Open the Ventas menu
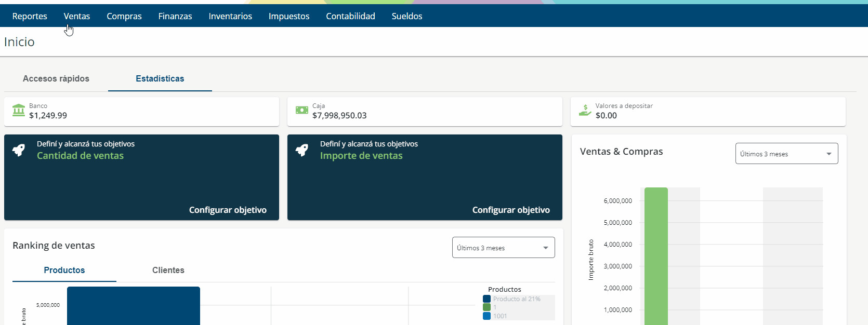The image size is (868, 325). tap(77, 16)
